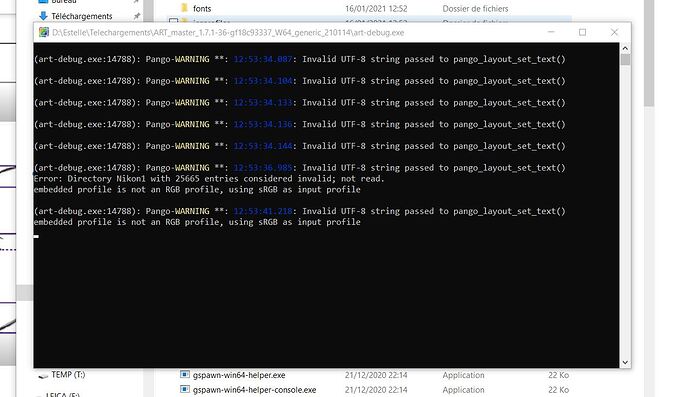Click the Explorer file list scrollbar
Image resolution: width=690 pixels, height=397 pixels.
point(649,53)
